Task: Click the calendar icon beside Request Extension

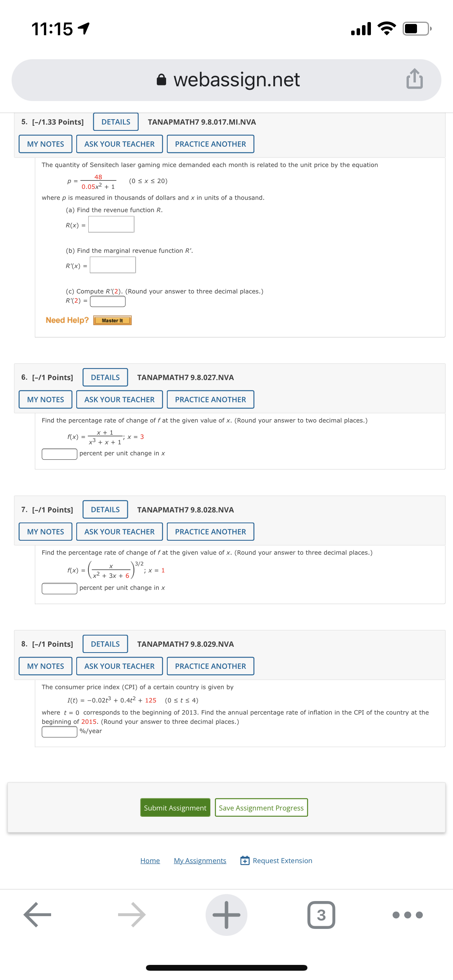Action: [245, 860]
